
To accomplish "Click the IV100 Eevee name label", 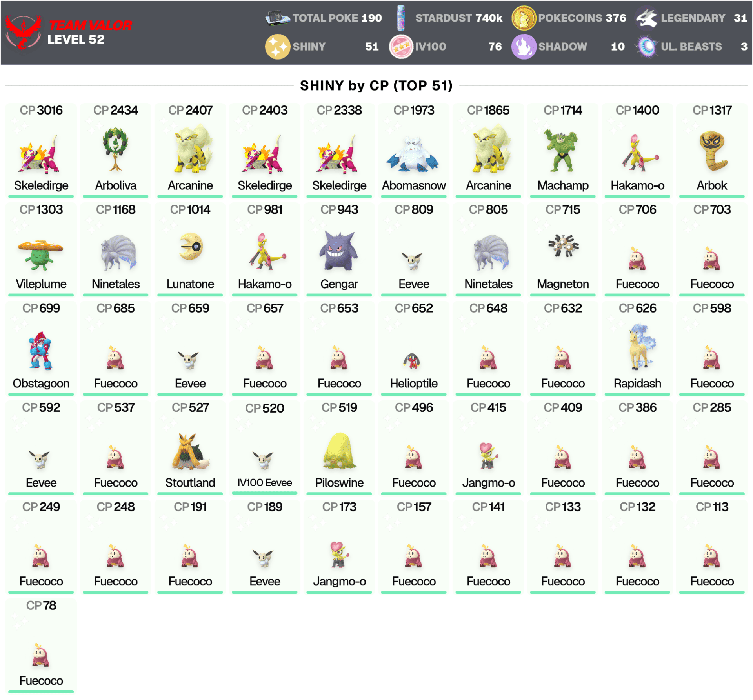I will (x=265, y=483).
